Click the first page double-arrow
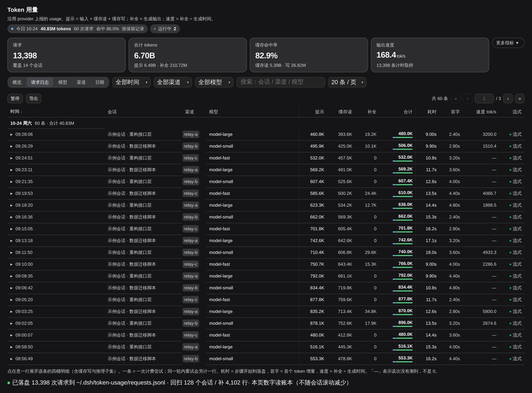 456,99
